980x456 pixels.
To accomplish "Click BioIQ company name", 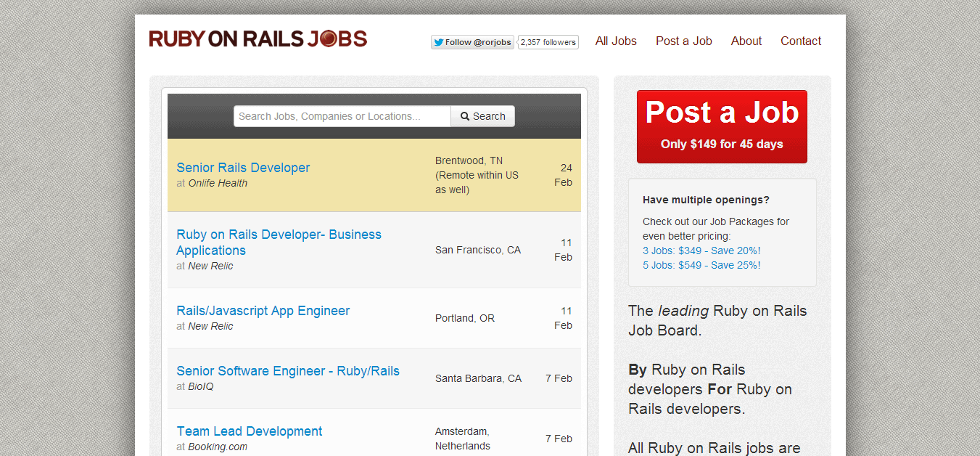I will pyautogui.click(x=201, y=386).
